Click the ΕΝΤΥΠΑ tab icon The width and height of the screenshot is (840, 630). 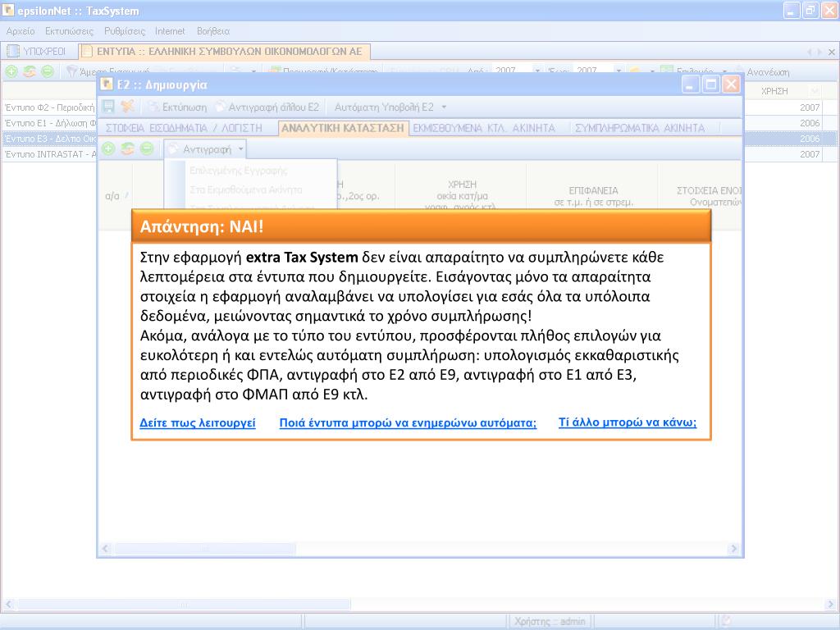tap(87, 52)
